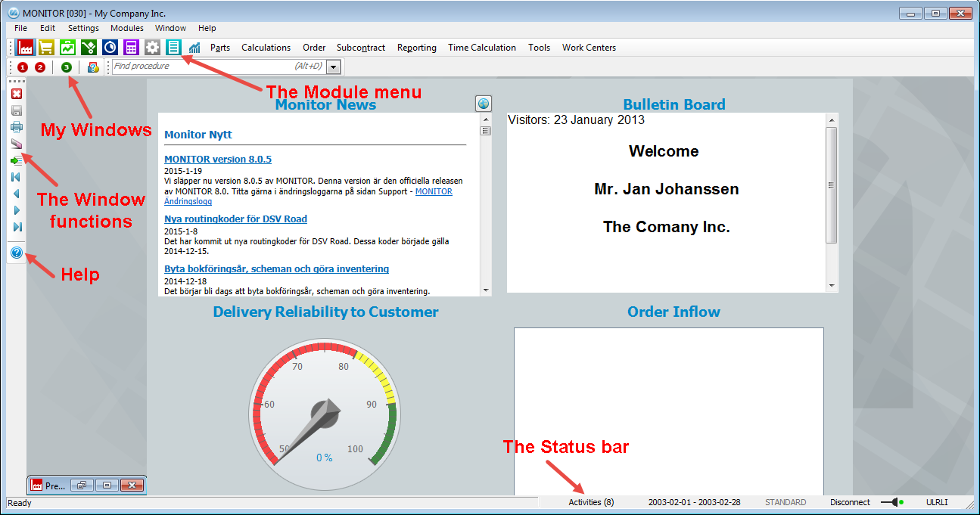The height and width of the screenshot is (515, 980).
Task: Click the Bulletin Board scrollbar thumb
Action: click(x=832, y=185)
